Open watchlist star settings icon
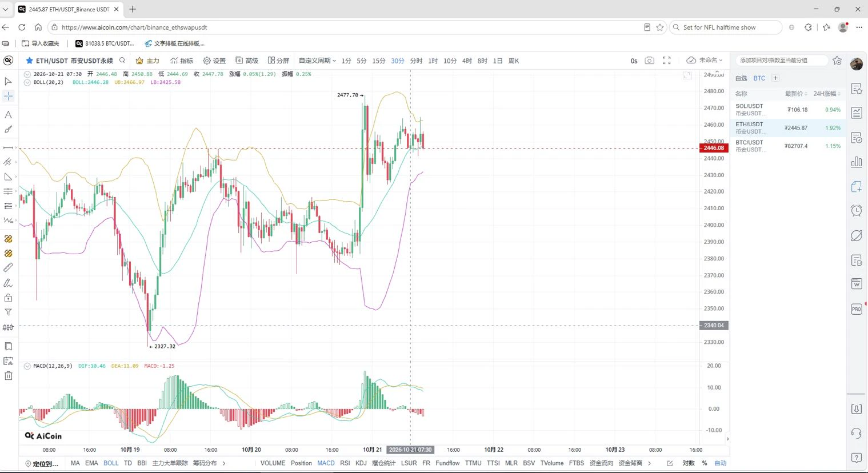868x473 pixels. (x=837, y=61)
